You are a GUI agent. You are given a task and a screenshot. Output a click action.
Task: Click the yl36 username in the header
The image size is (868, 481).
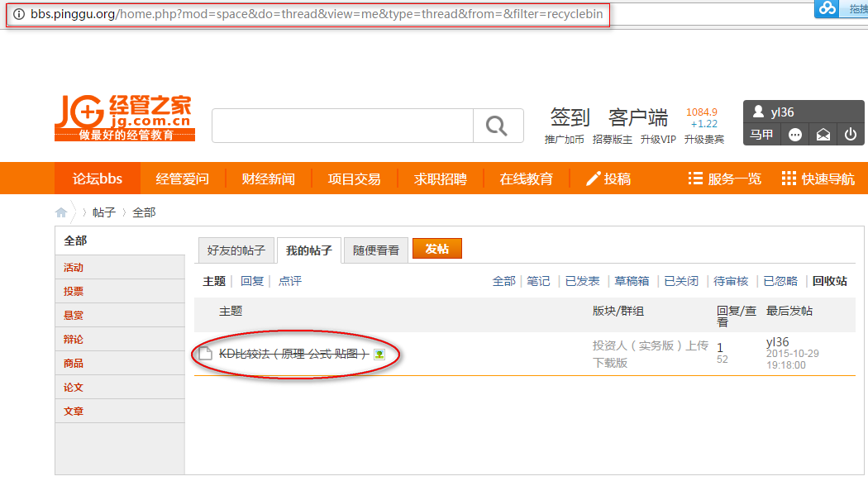[782, 112]
